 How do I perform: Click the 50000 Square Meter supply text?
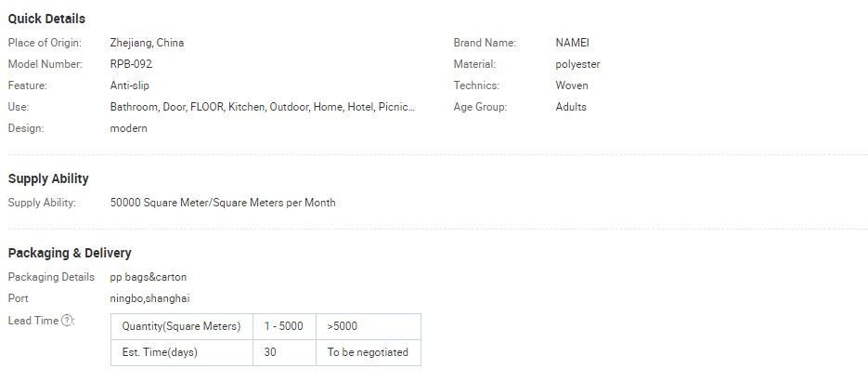(223, 203)
